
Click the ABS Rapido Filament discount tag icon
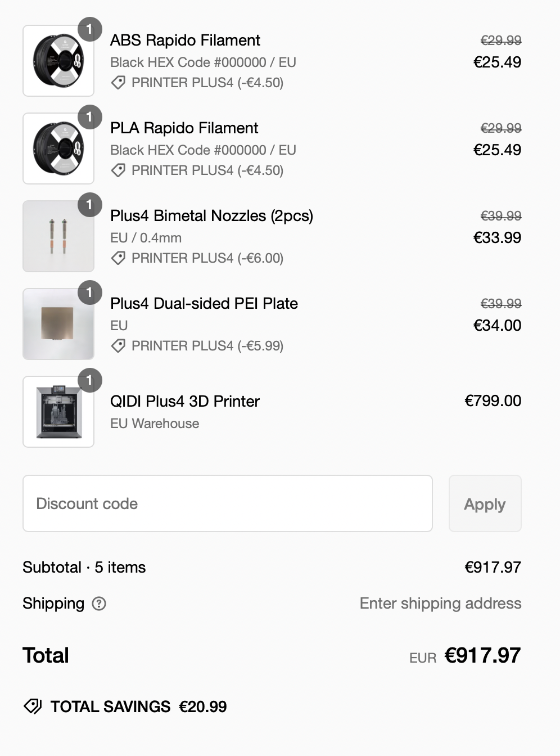click(x=118, y=83)
